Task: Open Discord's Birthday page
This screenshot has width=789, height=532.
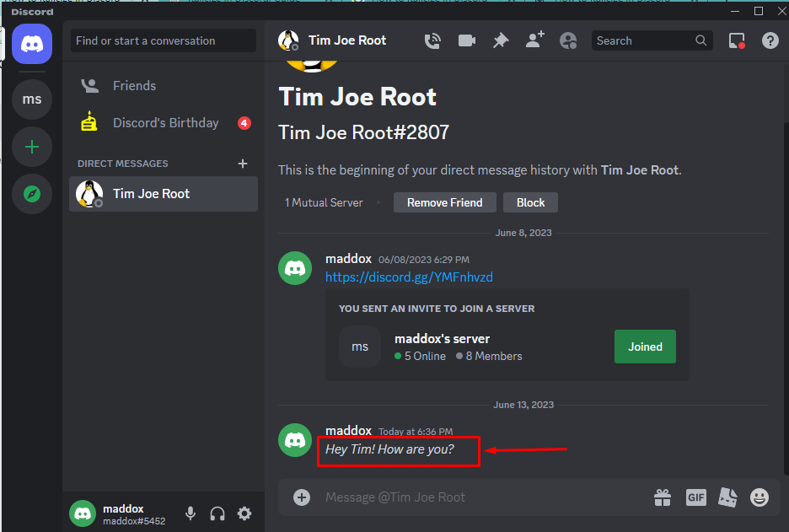Action: click(163, 123)
